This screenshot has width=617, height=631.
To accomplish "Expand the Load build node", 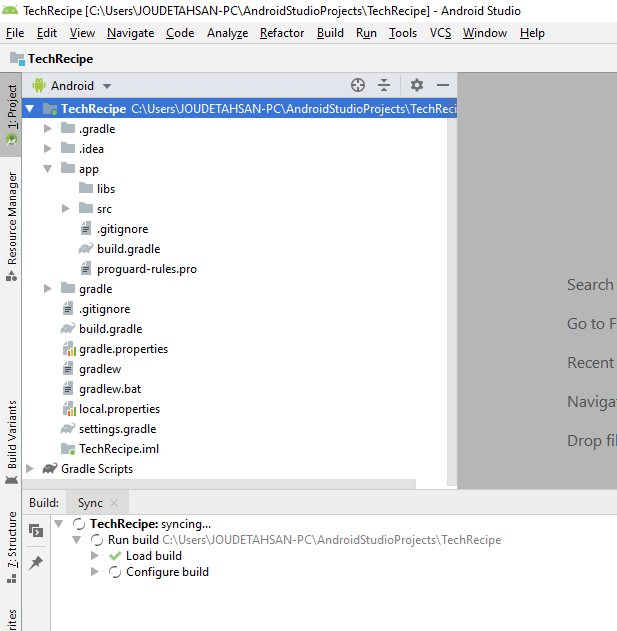I will pos(95,556).
